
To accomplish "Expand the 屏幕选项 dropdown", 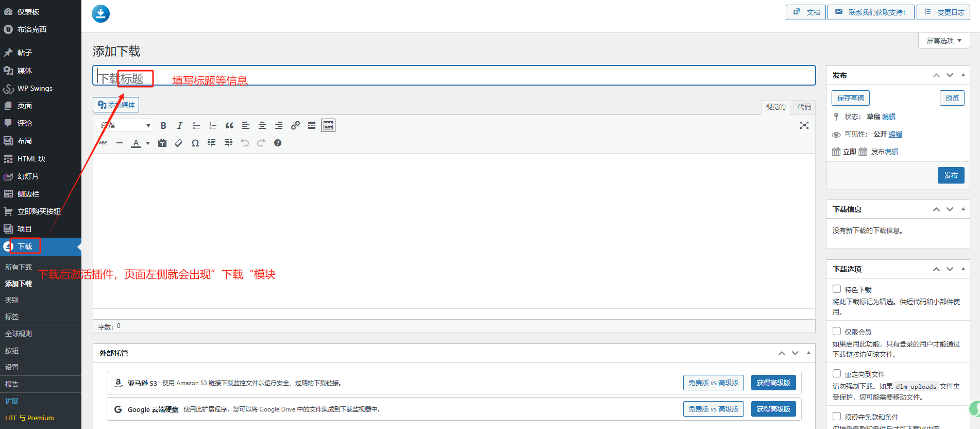I will tap(944, 41).
